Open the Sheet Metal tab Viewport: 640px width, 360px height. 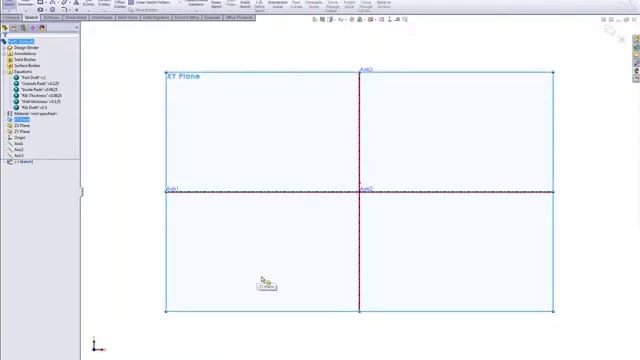click(x=76, y=18)
